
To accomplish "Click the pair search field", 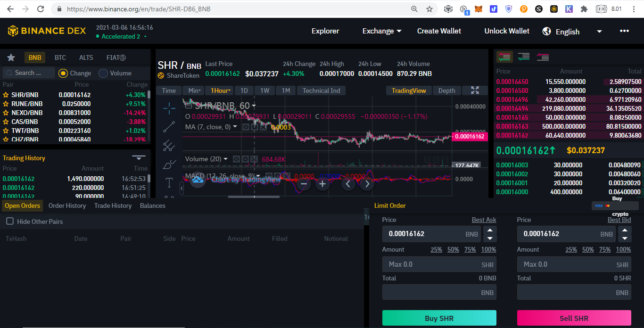I will (x=29, y=73).
